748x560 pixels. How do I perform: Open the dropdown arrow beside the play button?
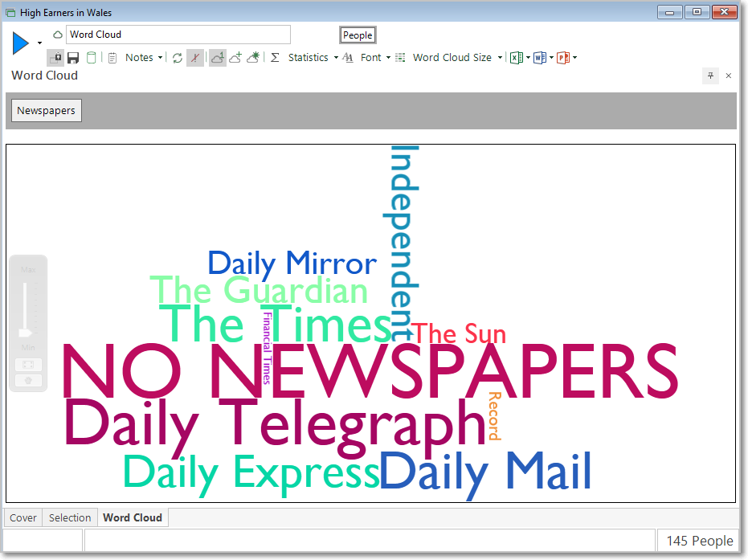[x=39, y=43]
